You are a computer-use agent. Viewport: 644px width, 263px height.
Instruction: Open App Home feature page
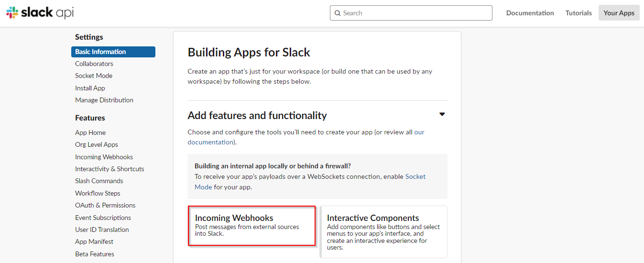tap(90, 132)
